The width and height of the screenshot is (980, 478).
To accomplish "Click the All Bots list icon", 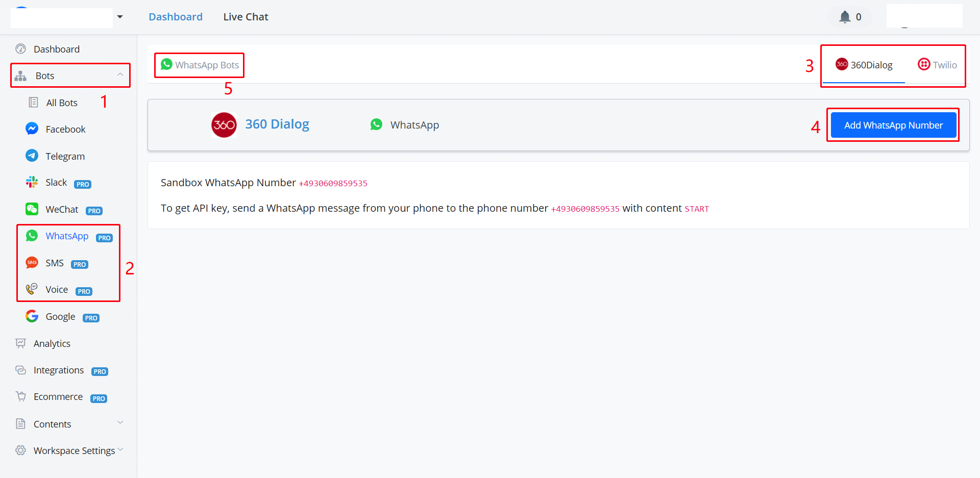I will 33,103.
